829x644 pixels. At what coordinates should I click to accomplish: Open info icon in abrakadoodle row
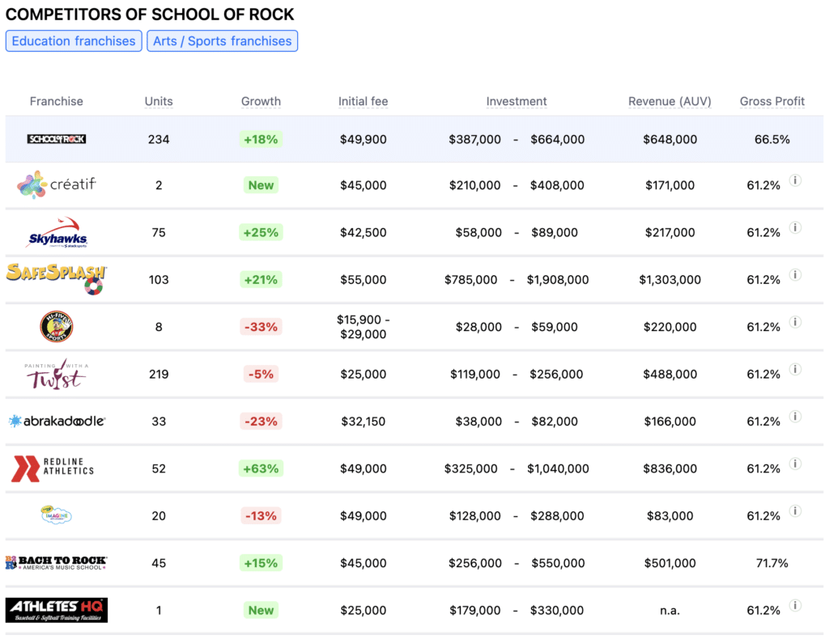point(795,417)
